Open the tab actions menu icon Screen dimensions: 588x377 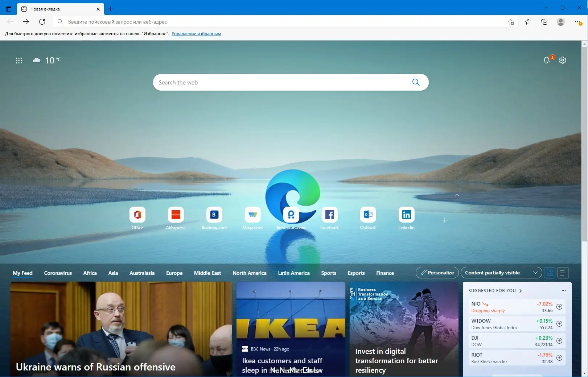9,9
